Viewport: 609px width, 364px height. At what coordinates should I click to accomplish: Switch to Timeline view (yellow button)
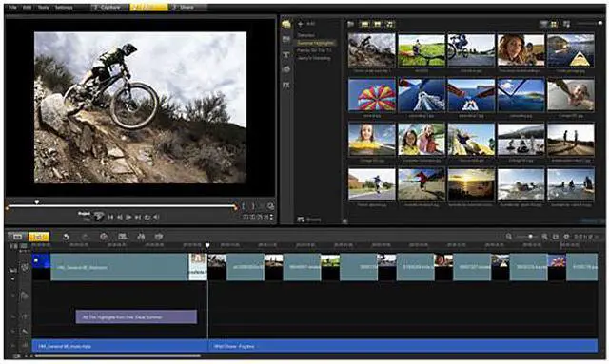[38, 237]
